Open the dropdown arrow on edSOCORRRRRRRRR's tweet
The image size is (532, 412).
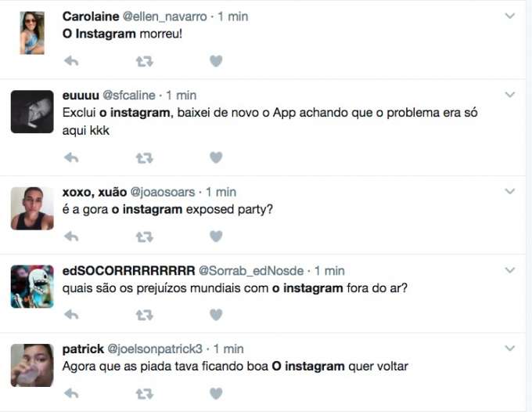tap(510, 271)
